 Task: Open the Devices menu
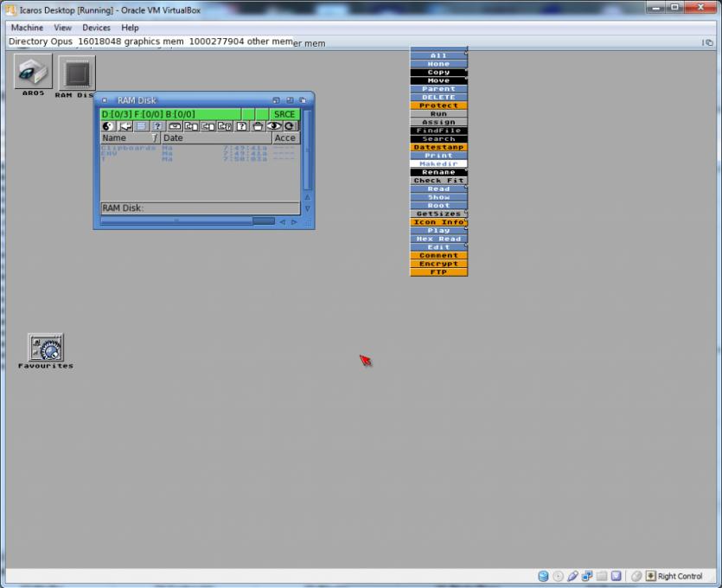[x=96, y=28]
